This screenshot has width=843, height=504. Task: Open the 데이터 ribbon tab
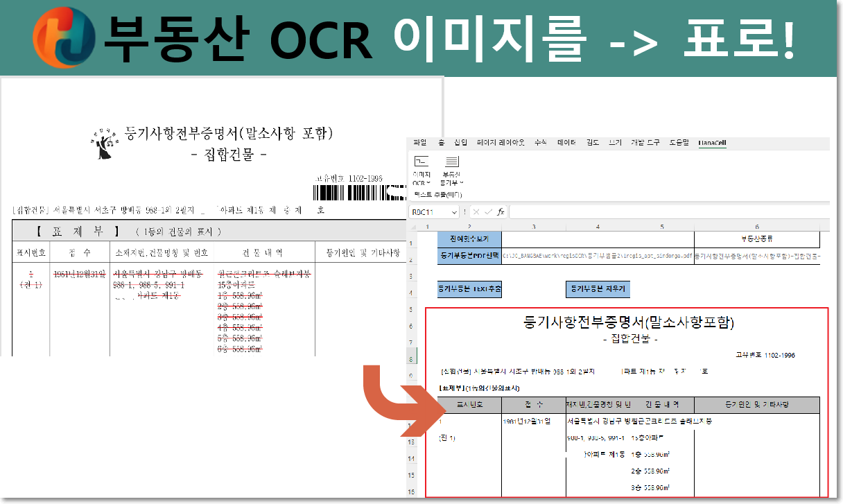pyautogui.click(x=565, y=143)
